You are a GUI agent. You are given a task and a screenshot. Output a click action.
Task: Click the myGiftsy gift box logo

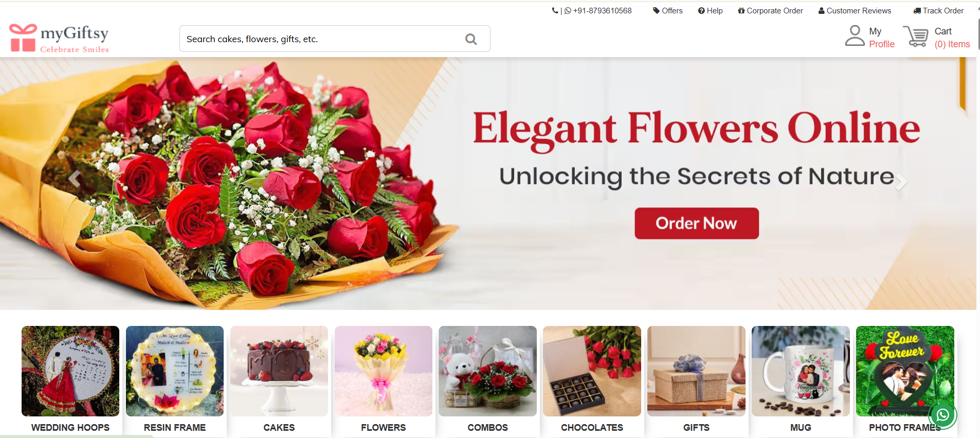coord(23,38)
